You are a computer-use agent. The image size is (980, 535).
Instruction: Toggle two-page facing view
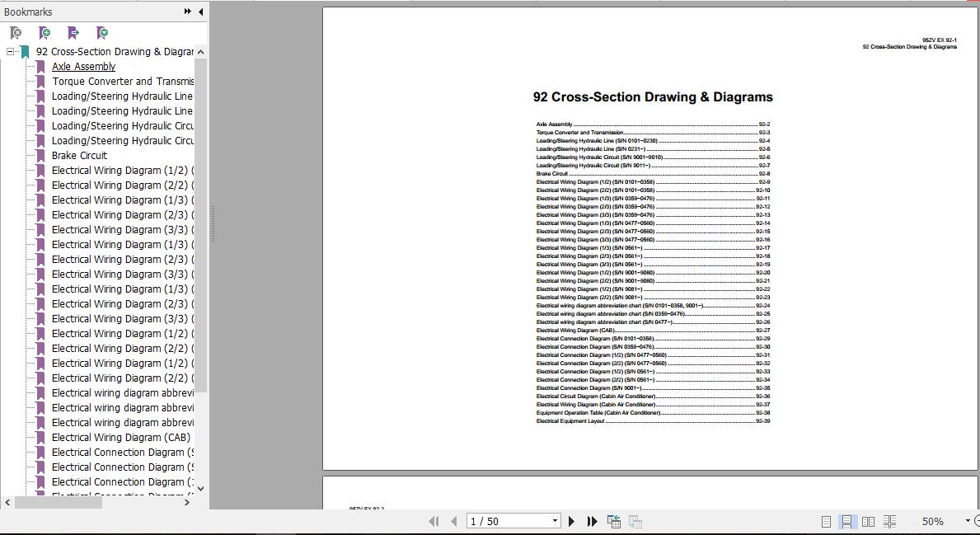(868, 521)
